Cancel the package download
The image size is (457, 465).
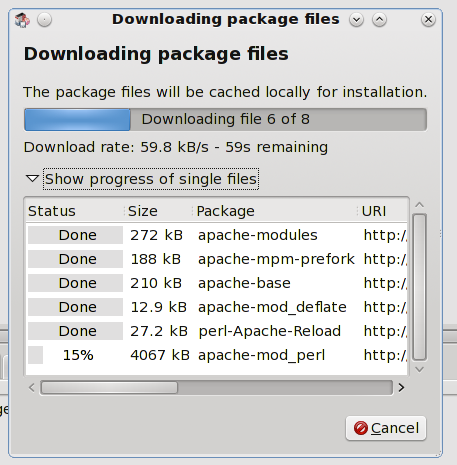click(x=386, y=428)
